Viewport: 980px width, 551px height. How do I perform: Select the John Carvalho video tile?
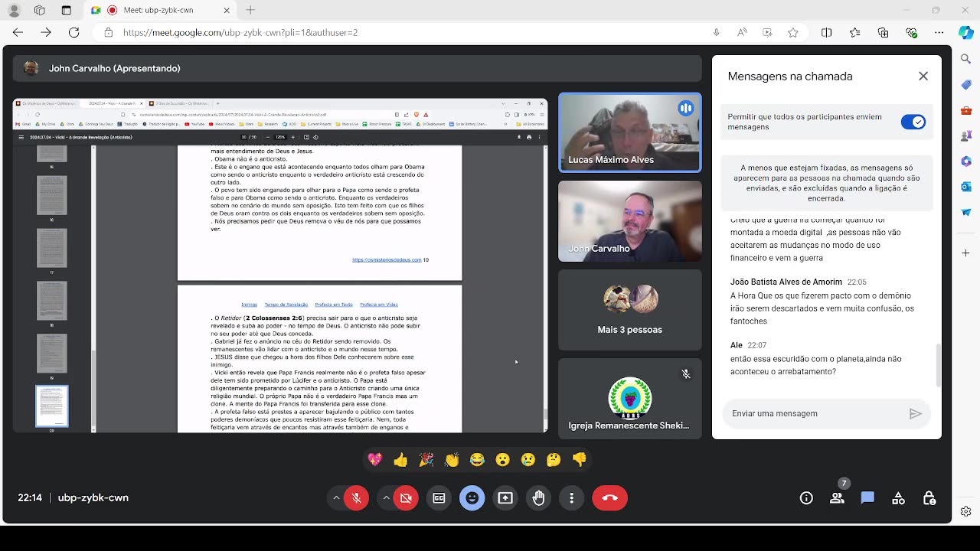pyautogui.click(x=629, y=221)
